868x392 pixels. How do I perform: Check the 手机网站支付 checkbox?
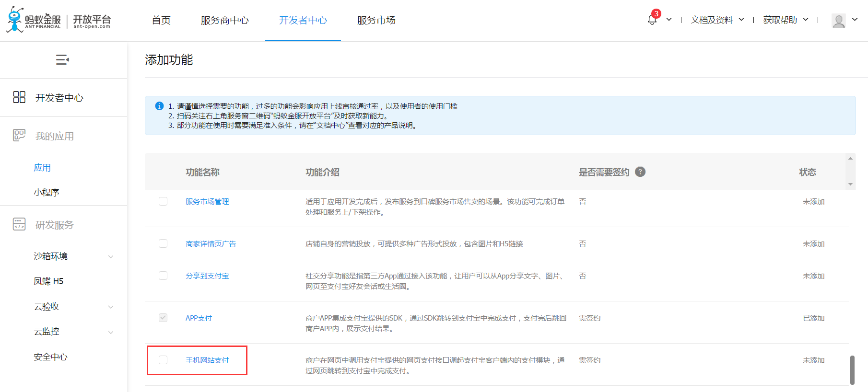click(x=163, y=360)
